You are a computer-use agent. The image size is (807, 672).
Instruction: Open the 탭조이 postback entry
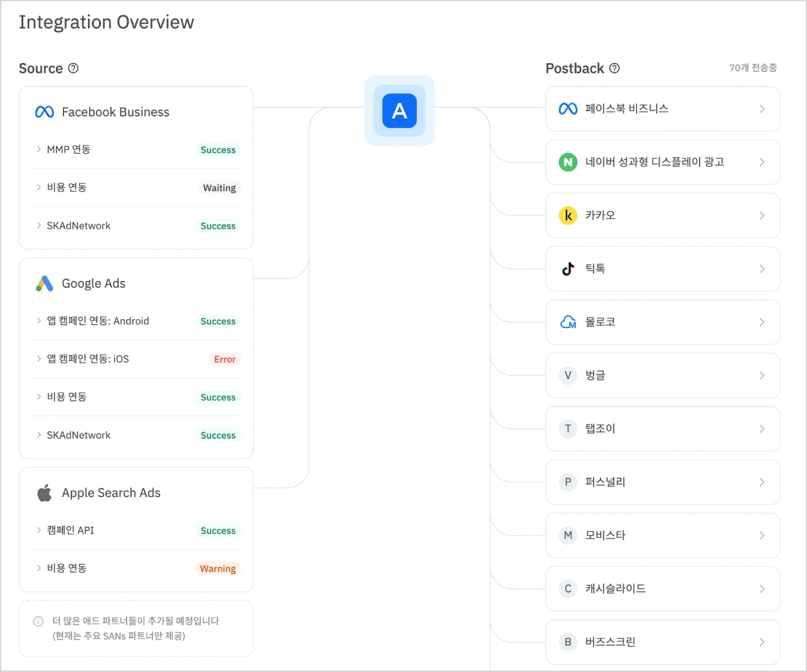coord(662,429)
